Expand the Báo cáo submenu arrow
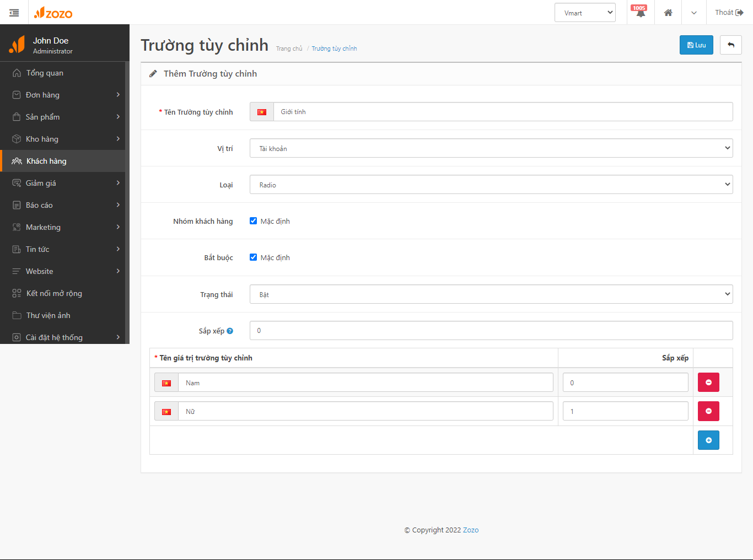This screenshot has width=753, height=560. point(118,205)
